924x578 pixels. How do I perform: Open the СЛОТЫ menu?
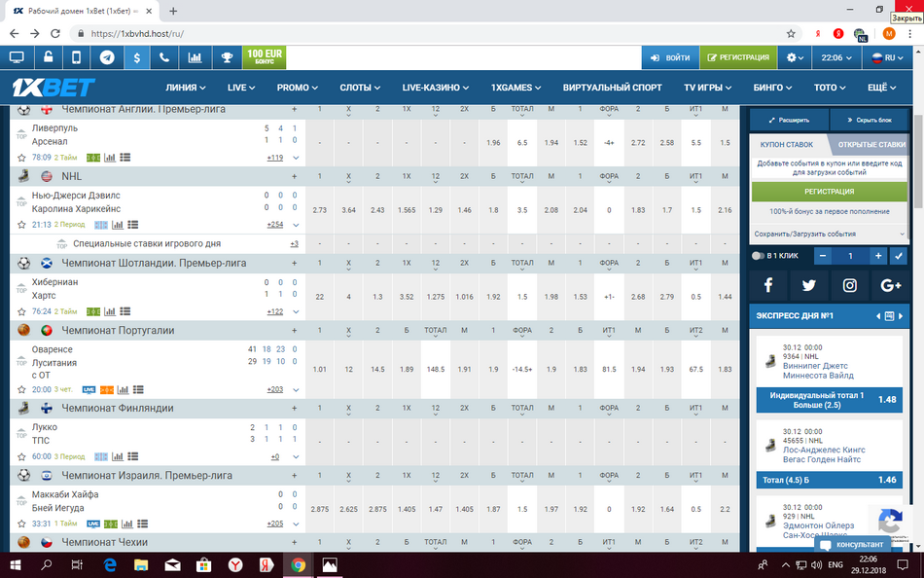pyautogui.click(x=360, y=88)
